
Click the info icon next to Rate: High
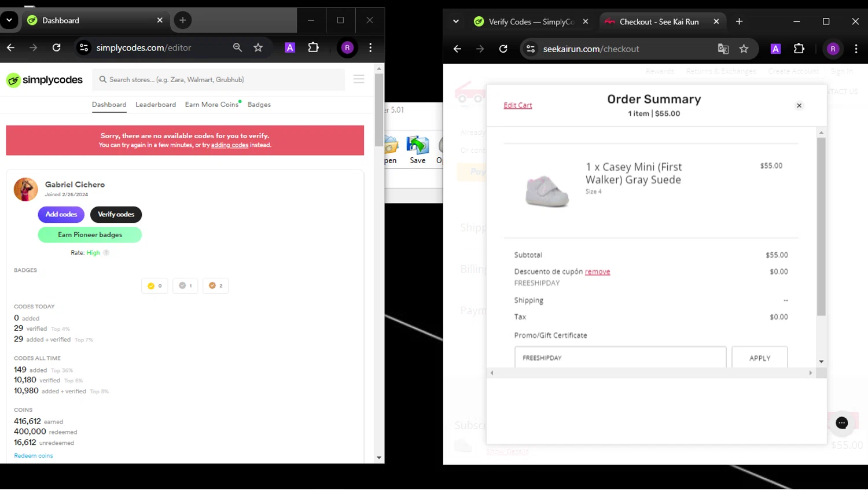point(106,253)
